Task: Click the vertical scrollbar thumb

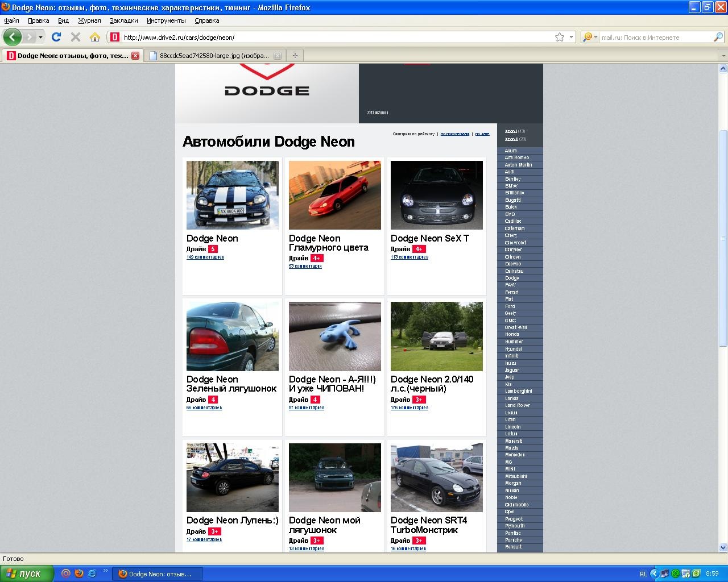Action: click(723, 238)
